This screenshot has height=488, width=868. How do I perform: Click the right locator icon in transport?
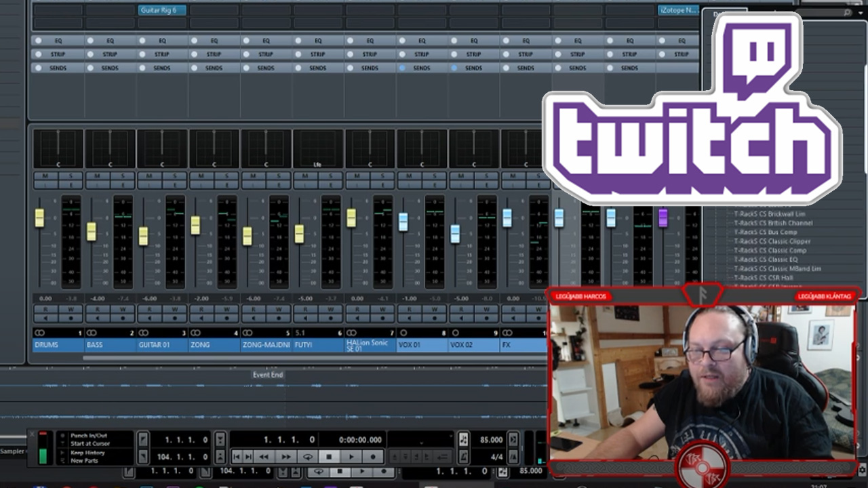click(x=143, y=457)
